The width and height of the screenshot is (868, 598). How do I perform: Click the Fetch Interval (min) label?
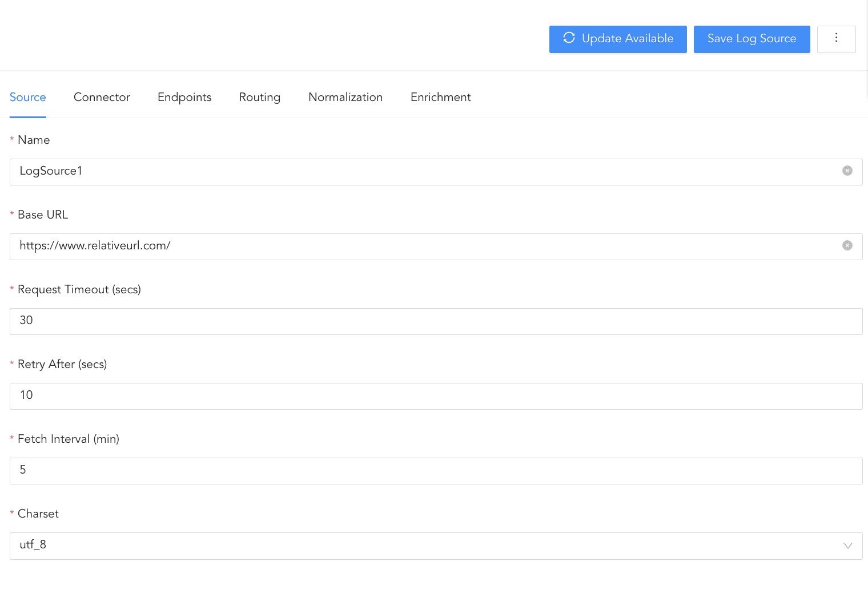[x=68, y=439]
